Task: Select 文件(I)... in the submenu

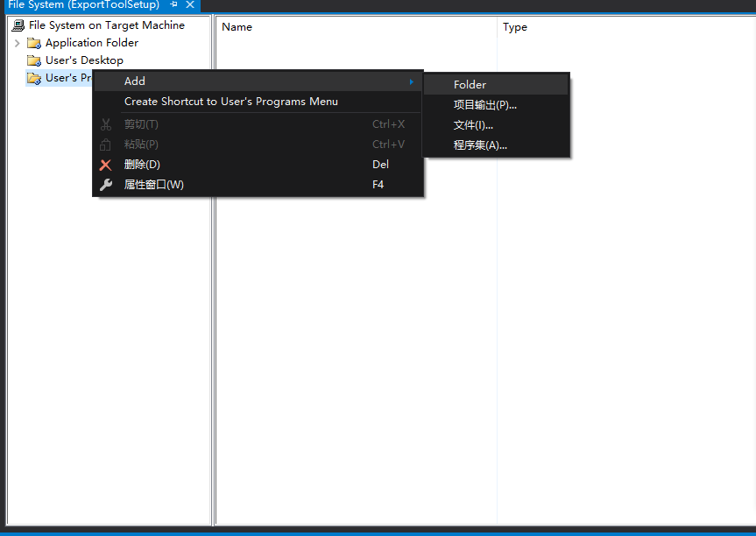Action: (x=473, y=125)
